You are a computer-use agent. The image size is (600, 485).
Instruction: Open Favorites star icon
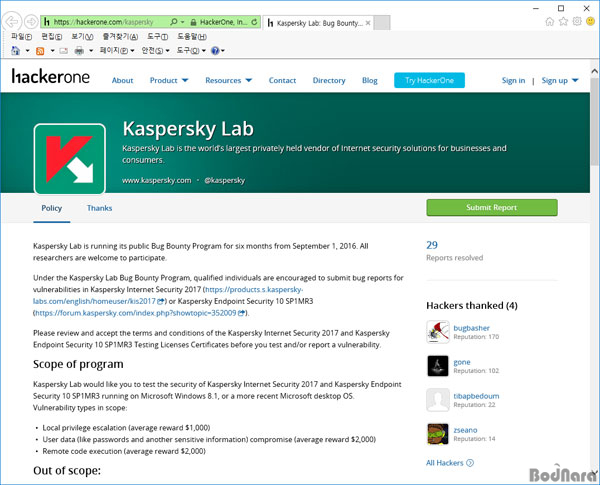[x=563, y=21]
